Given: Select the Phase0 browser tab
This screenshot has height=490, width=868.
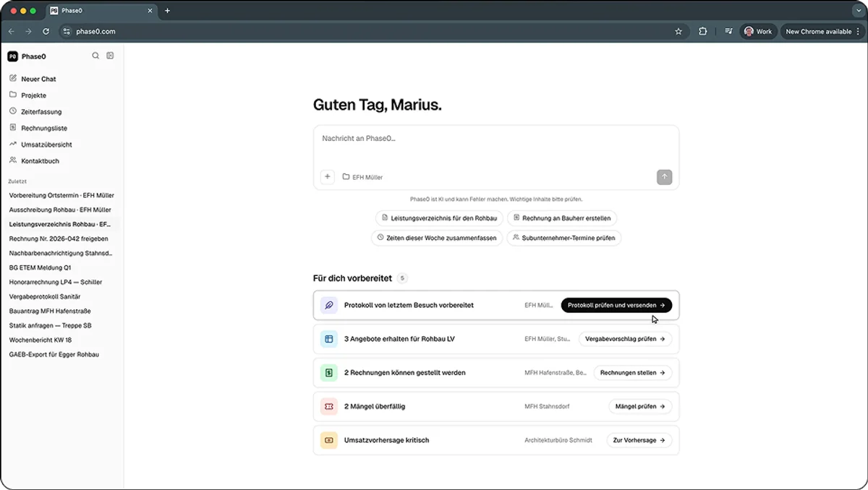Looking at the screenshot, I should tap(102, 11).
